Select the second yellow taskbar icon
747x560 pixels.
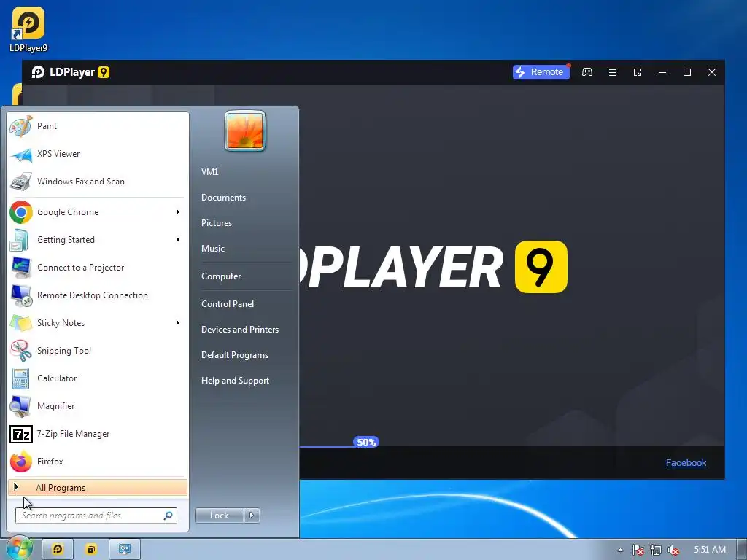click(91, 549)
